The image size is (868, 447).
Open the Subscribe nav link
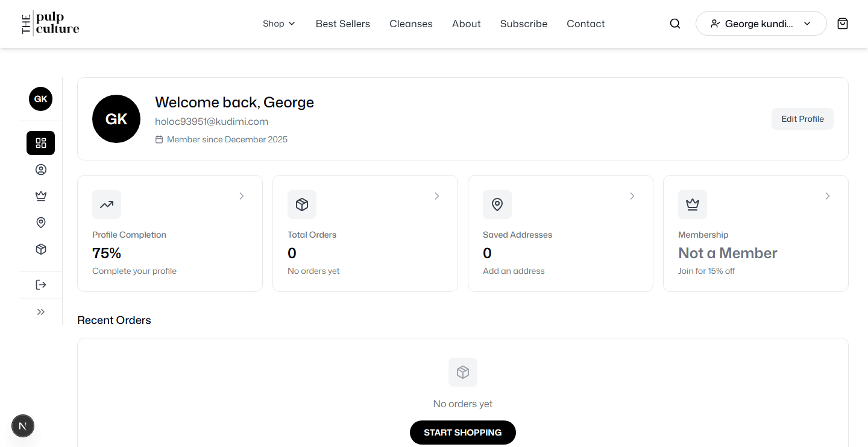click(524, 24)
